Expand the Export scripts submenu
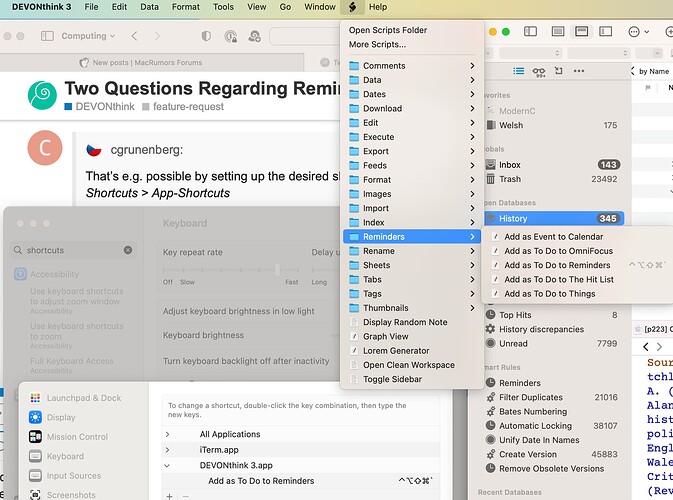The height and width of the screenshot is (500, 673). [412, 151]
